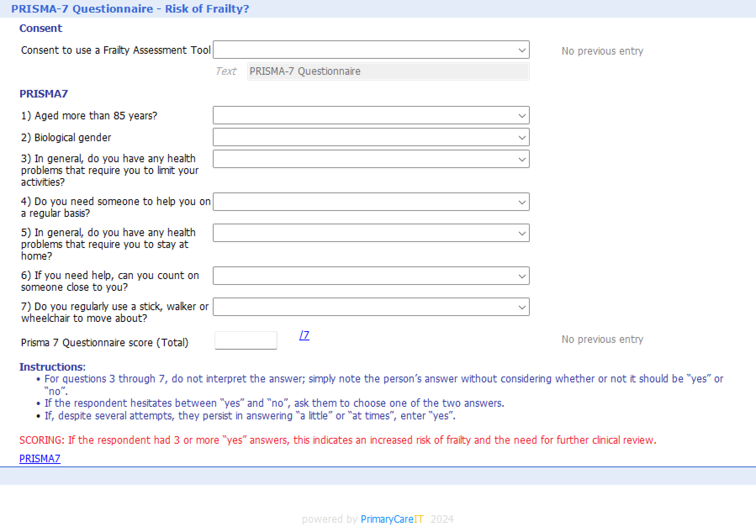The width and height of the screenshot is (756, 532).
Task: Open the Consent to use Frailty Assessment Tool dropdown
Action: coord(371,50)
